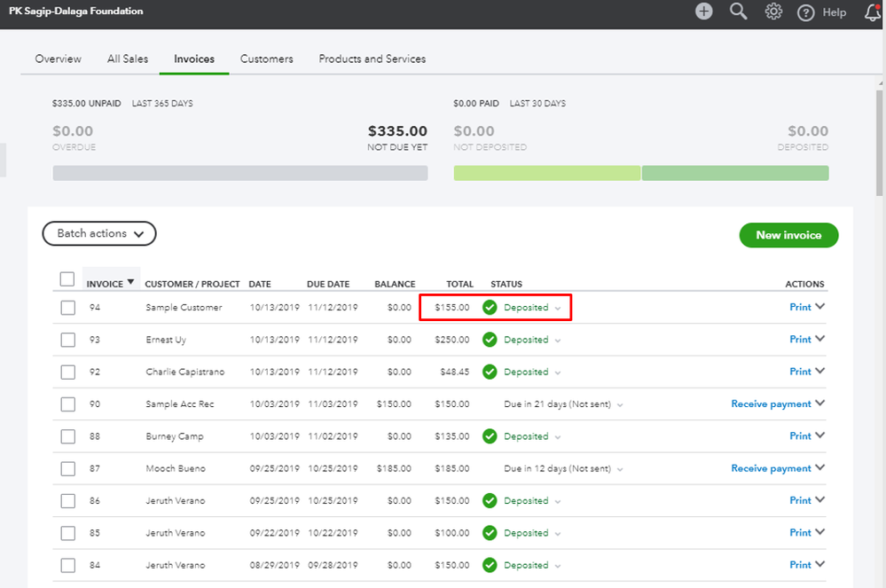886x588 pixels.
Task: Click INVOICE column sort arrow
Action: (131, 283)
